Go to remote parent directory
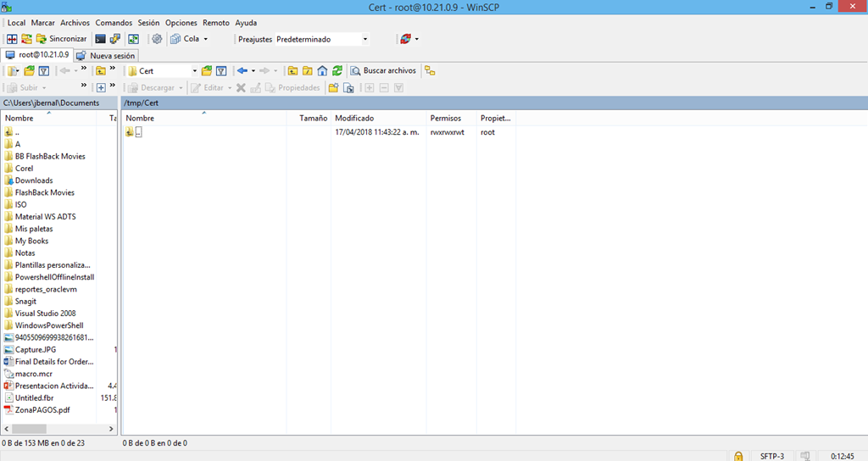The width and height of the screenshot is (868, 461). tap(293, 71)
